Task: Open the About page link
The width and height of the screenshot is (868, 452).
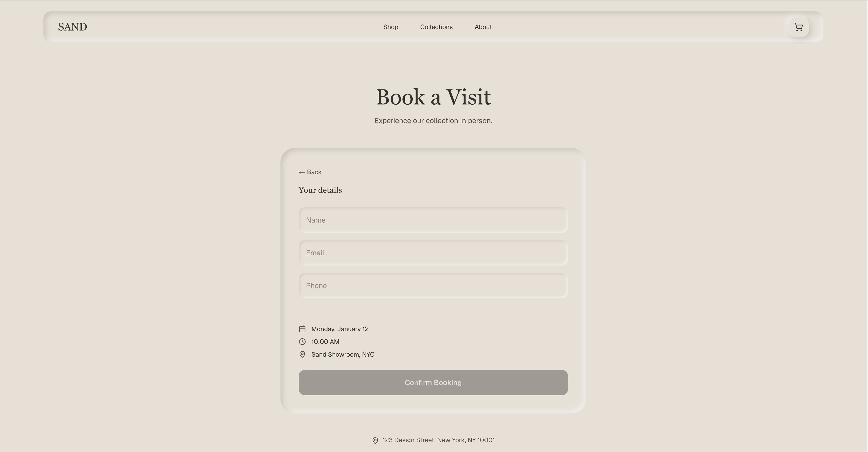Action: pyautogui.click(x=483, y=27)
